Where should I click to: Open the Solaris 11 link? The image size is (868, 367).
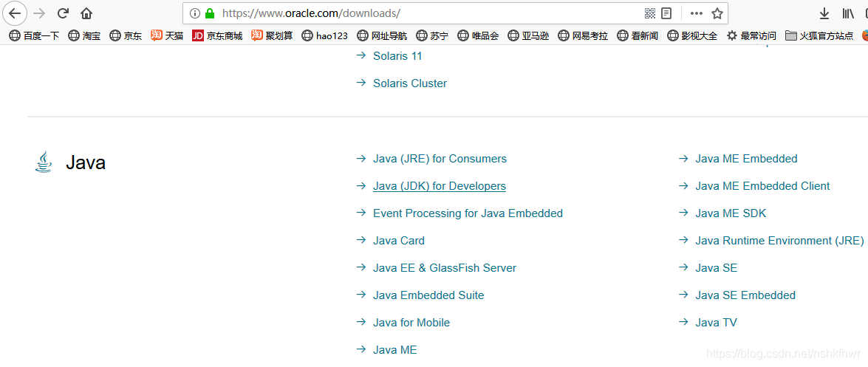(x=397, y=56)
